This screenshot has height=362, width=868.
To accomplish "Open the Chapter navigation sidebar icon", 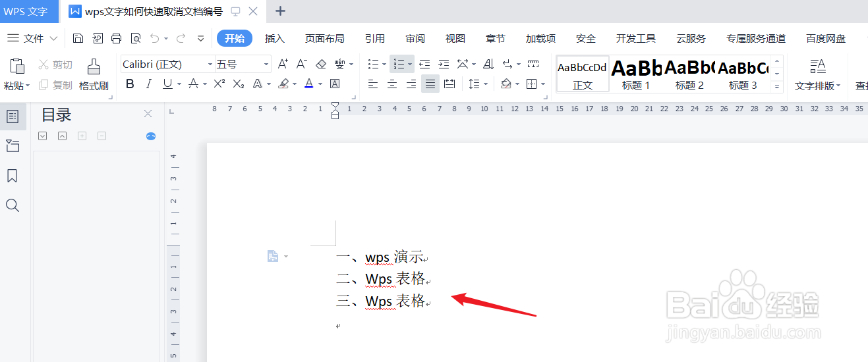I will point(13,146).
